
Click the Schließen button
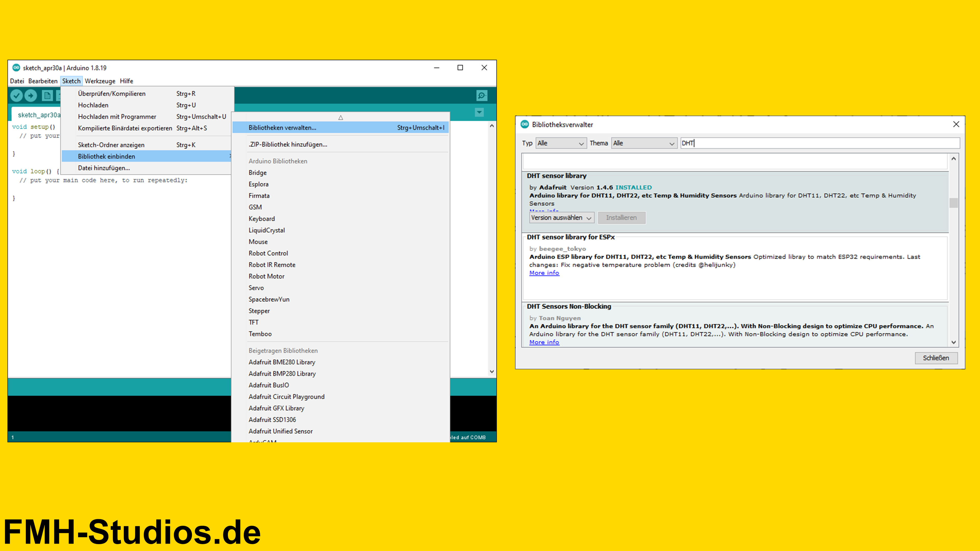click(x=936, y=358)
